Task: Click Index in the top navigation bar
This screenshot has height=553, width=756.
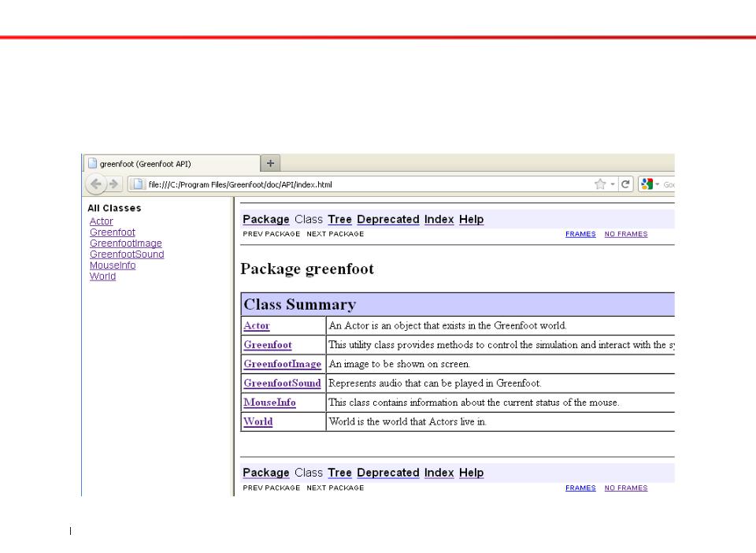Action: pos(439,219)
